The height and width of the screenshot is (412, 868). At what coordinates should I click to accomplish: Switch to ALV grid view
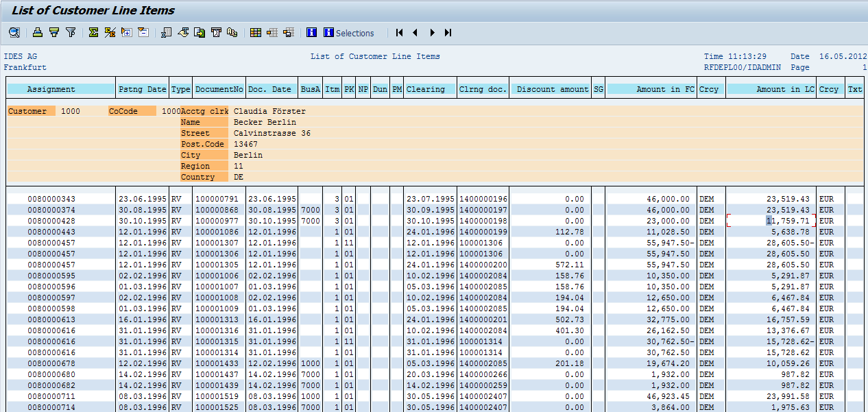pyautogui.click(x=254, y=32)
